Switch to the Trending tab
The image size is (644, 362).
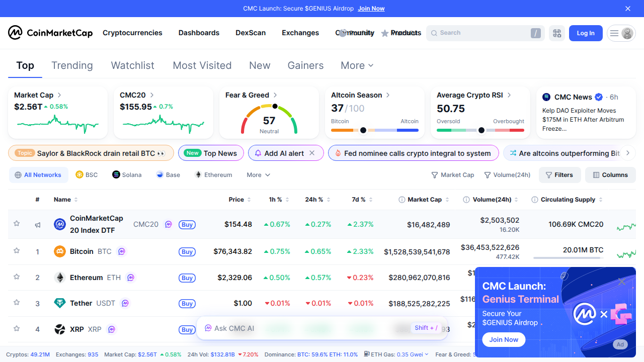pos(72,65)
